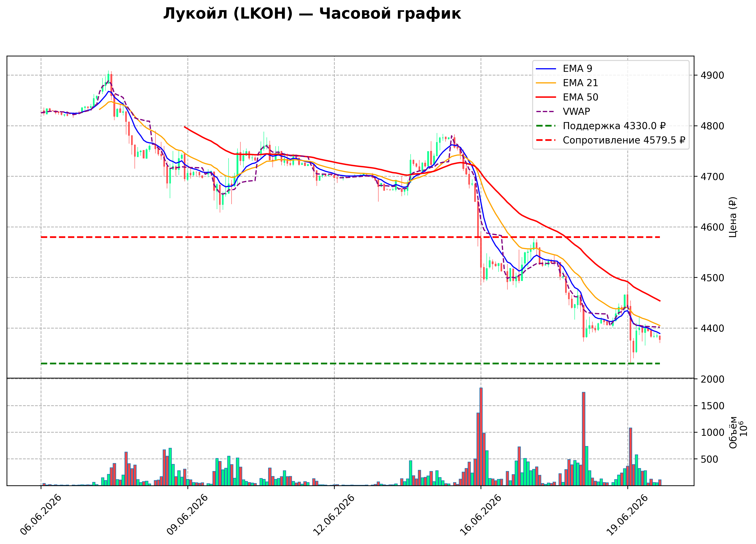Click the 1000 volume axis tick label

712,433
